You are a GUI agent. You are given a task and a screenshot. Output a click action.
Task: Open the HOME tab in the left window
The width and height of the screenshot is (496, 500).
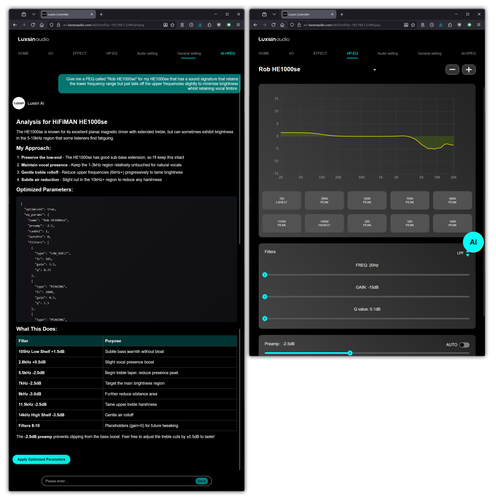point(23,53)
